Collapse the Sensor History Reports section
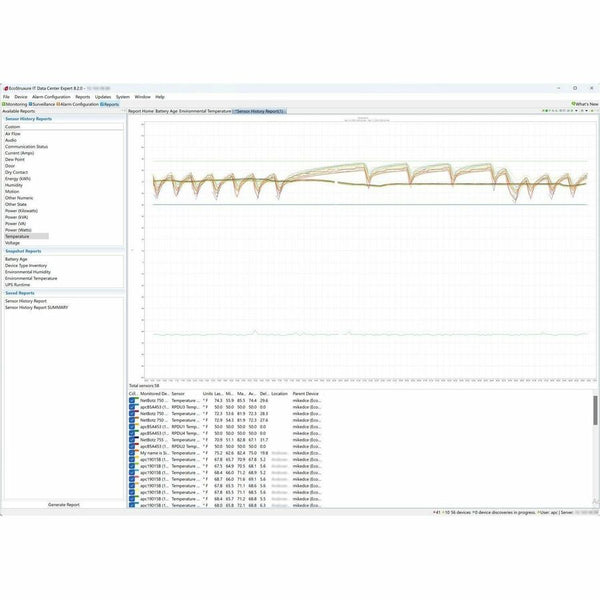The image size is (600, 600). click(x=29, y=119)
